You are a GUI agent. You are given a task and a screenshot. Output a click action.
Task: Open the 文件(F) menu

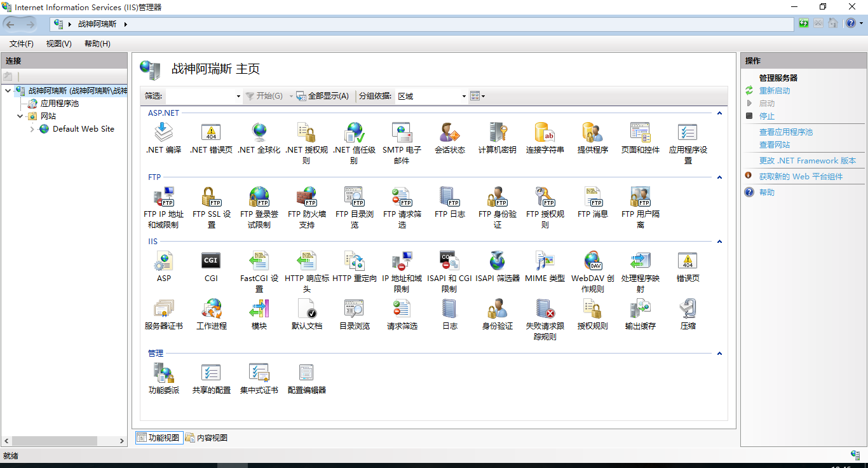(22, 44)
